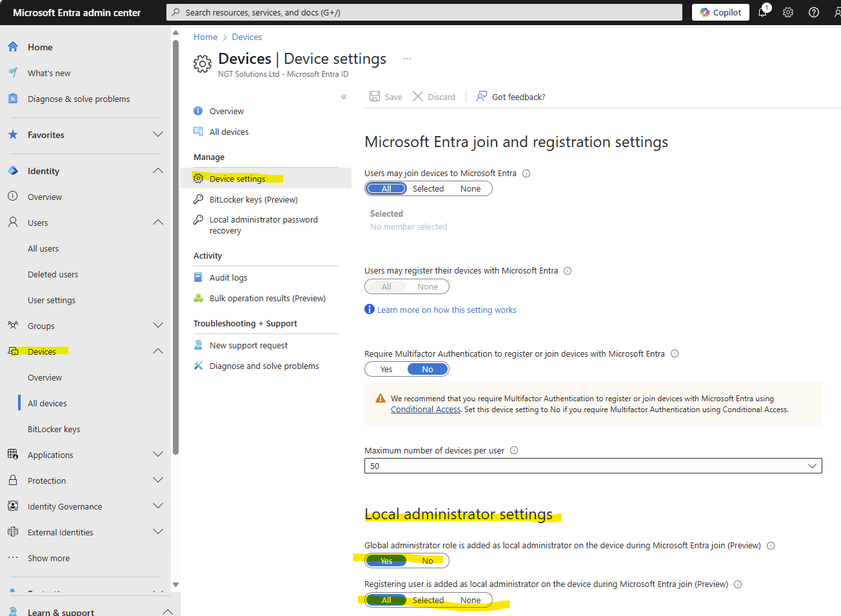This screenshot has width=841, height=616.
Task: Collapse the resource menu with double chevron
Action: coord(344,97)
